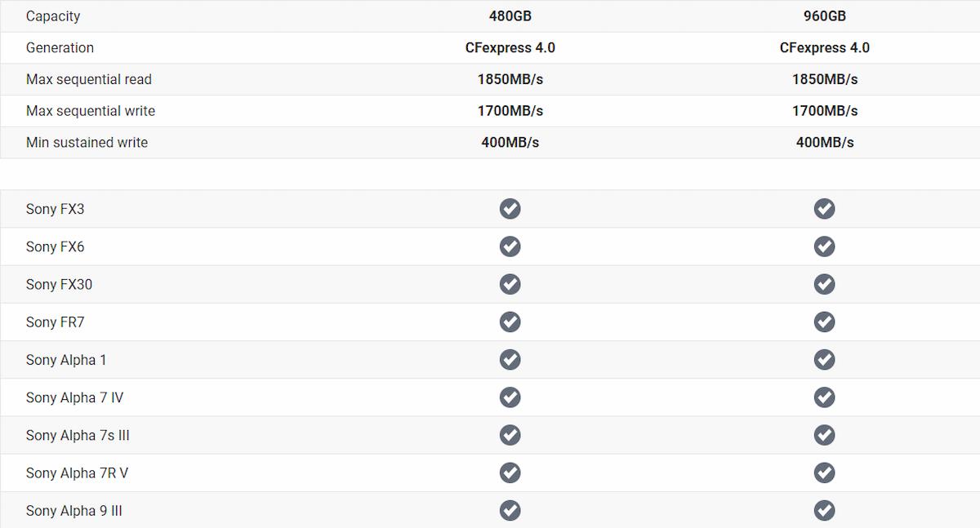Screen dimensions: 980x528
Task: Select the Sony FX6 checkmark for 480GB
Action: click(510, 246)
